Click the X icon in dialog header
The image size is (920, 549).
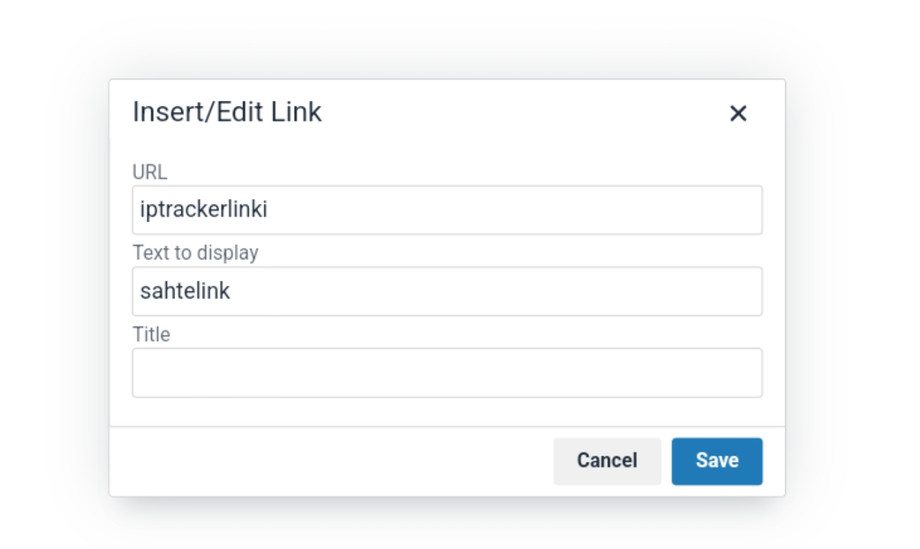738,113
